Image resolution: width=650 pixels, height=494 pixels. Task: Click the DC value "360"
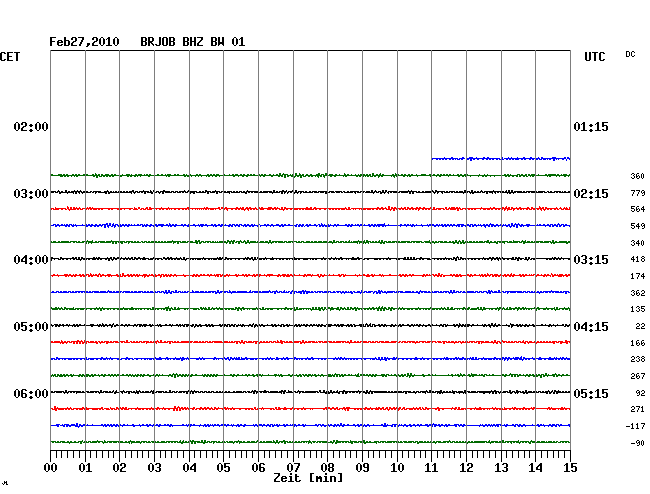638,176
